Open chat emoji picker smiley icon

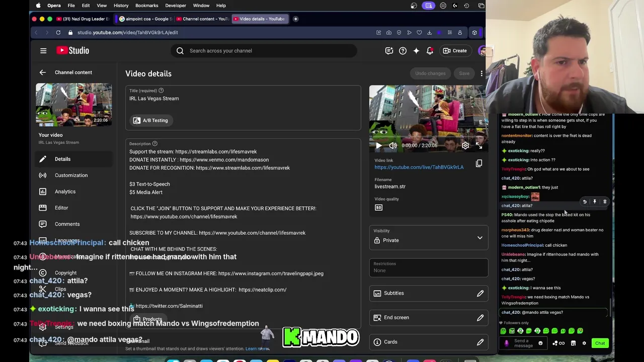[540, 343]
